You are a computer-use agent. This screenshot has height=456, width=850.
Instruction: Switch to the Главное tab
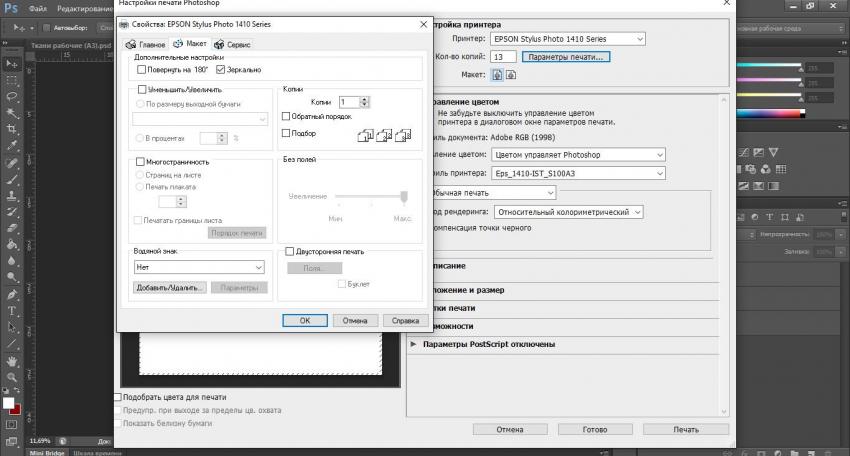146,44
